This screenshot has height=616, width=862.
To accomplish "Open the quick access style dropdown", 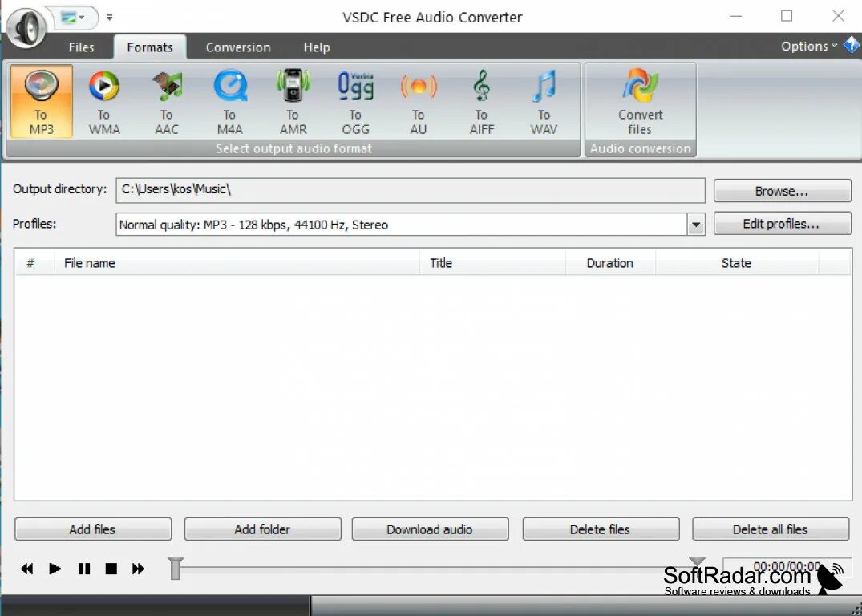I will tap(73, 18).
